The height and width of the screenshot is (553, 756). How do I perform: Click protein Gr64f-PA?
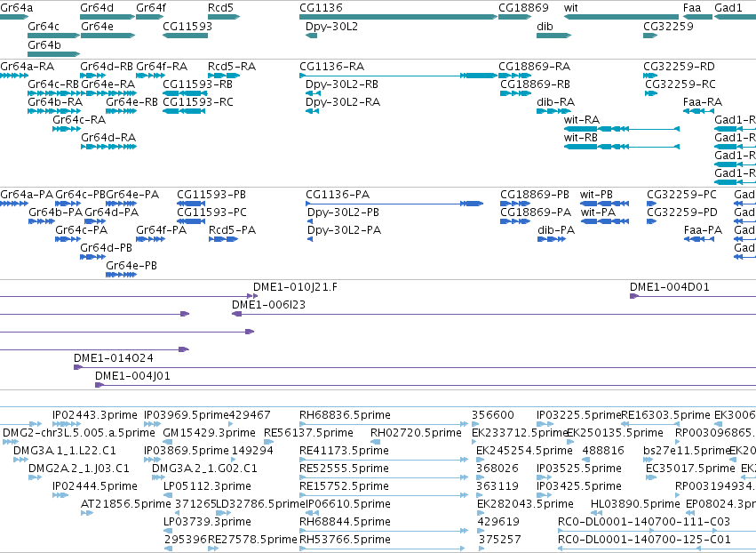coord(161,230)
